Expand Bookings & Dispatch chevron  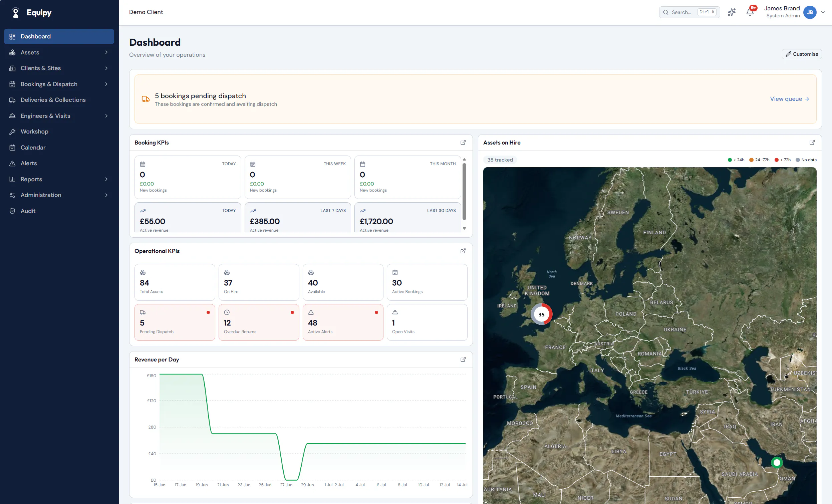point(106,84)
